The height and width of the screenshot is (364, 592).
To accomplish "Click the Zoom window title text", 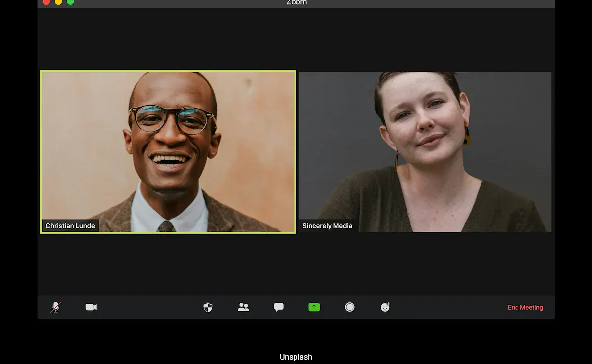I will click(296, 2).
